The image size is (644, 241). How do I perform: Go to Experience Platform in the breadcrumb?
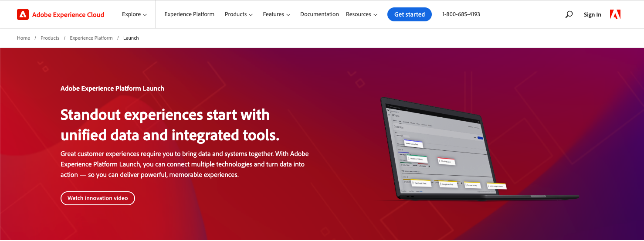[91, 38]
